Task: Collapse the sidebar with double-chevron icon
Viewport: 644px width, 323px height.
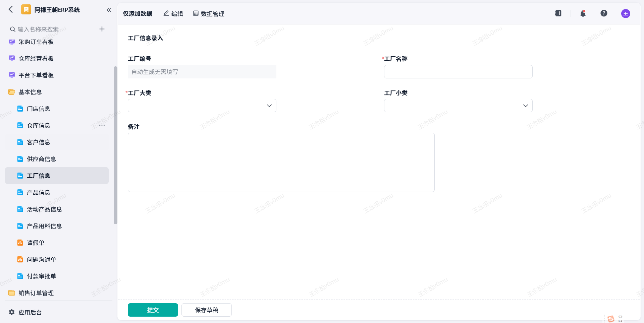Action: point(109,10)
